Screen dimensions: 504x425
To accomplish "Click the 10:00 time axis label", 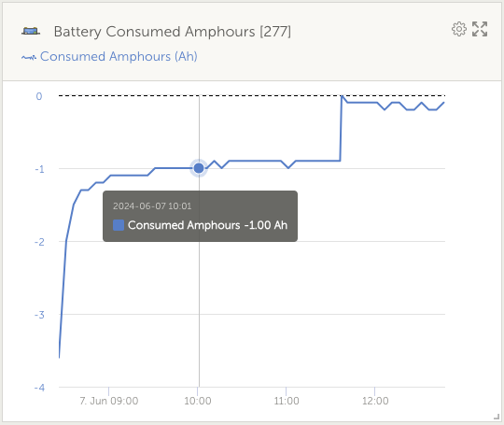I will click(x=198, y=401).
